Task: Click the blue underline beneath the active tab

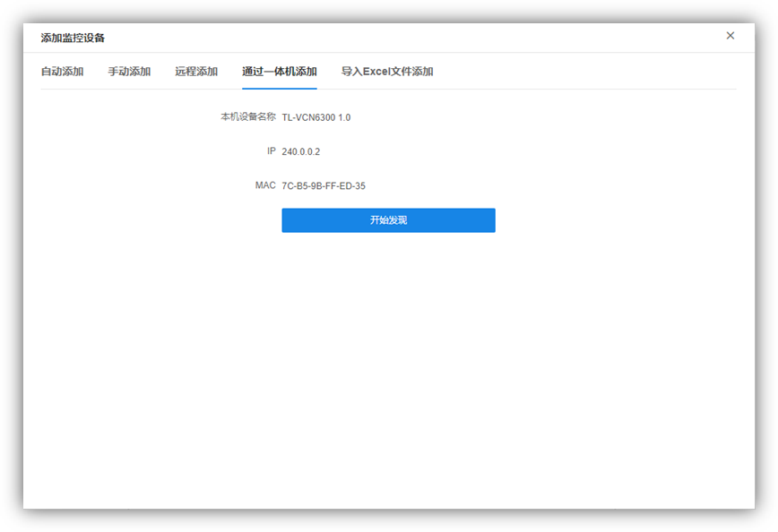Action: click(x=279, y=88)
